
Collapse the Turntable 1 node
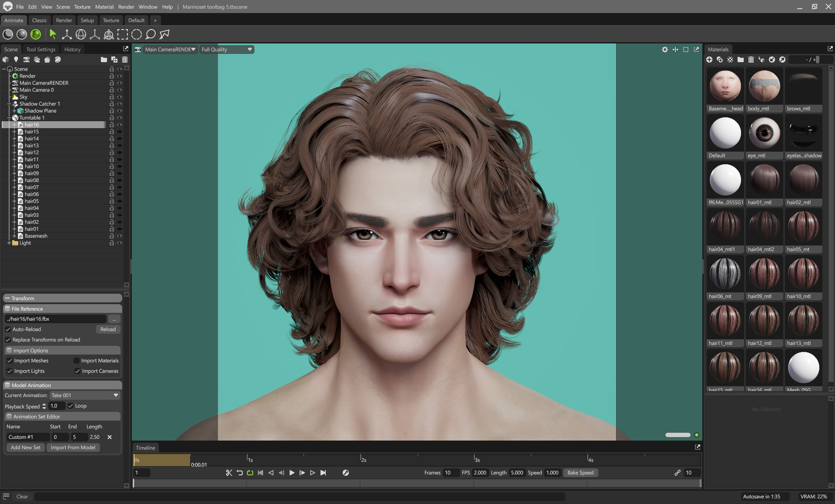9,118
